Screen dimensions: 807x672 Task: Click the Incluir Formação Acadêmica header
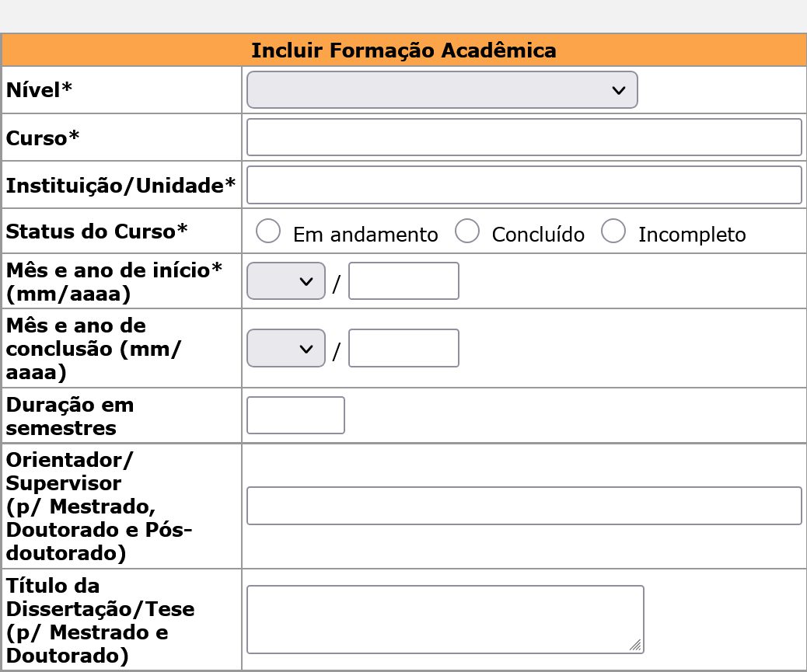pyautogui.click(x=403, y=50)
